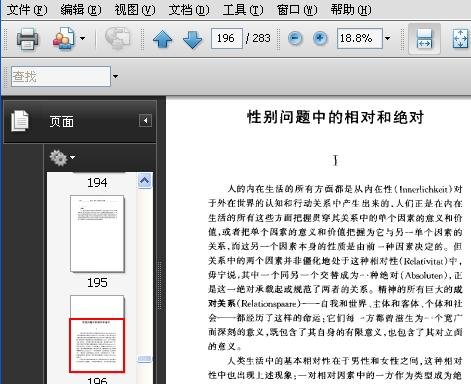
Task: Click the 查找 search field
Action: pyautogui.click(x=61, y=77)
